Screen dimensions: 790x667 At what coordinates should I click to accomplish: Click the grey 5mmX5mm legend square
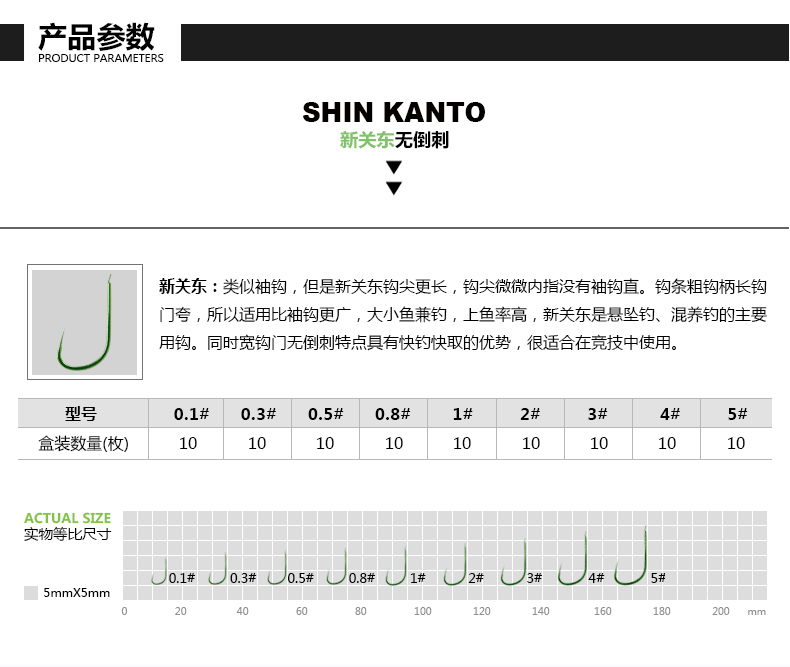pyautogui.click(x=31, y=593)
